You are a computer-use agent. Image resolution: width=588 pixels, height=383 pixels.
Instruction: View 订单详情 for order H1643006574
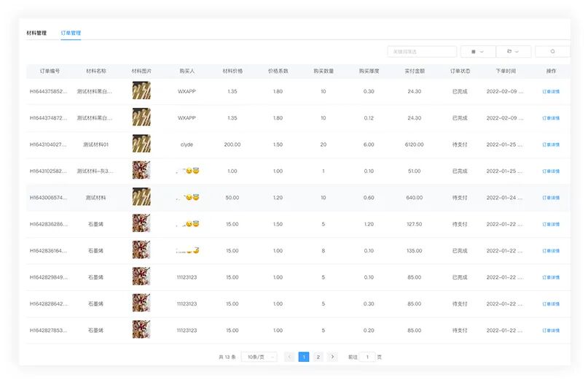click(x=551, y=198)
